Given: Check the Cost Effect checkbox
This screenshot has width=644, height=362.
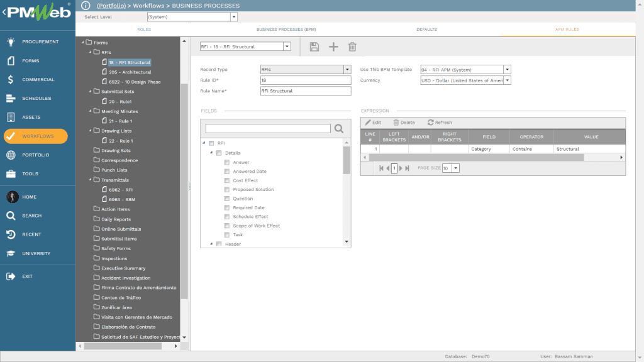Looking at the screenshot, I should click(226, 180).
